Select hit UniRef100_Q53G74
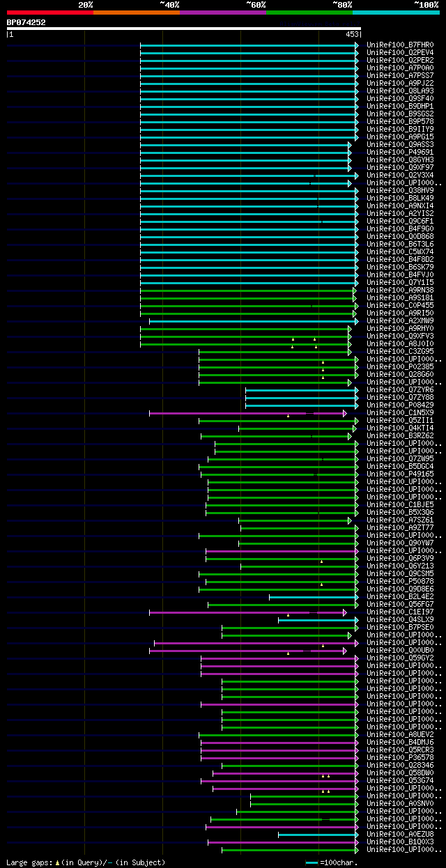This screenshot has width=446, height=868. [400, 780]
